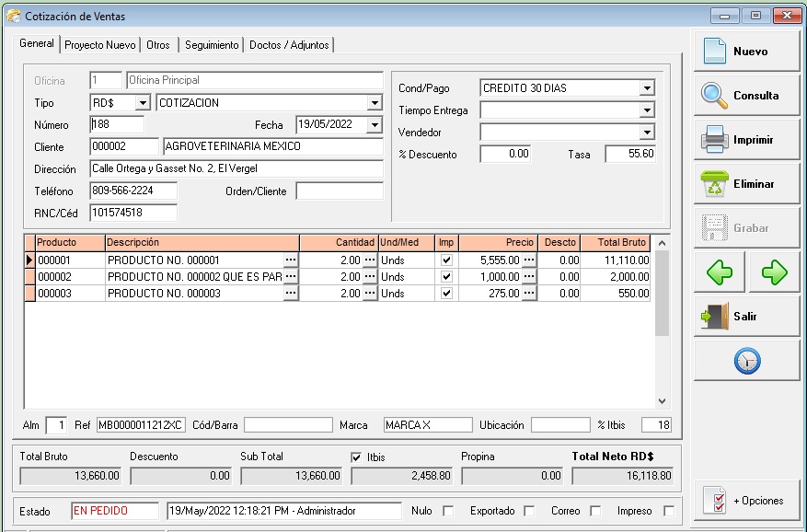Open the Seguimiento tab
The height and width of the screenshot is (532, 807).
pyautogui.click(x=211, y=45)
